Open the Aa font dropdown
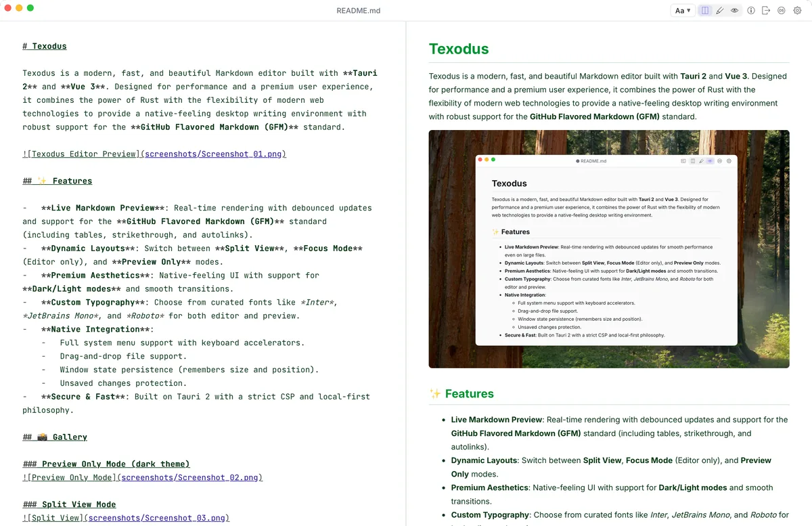Viewport: 812px width, 526px height. pos(682,10)
